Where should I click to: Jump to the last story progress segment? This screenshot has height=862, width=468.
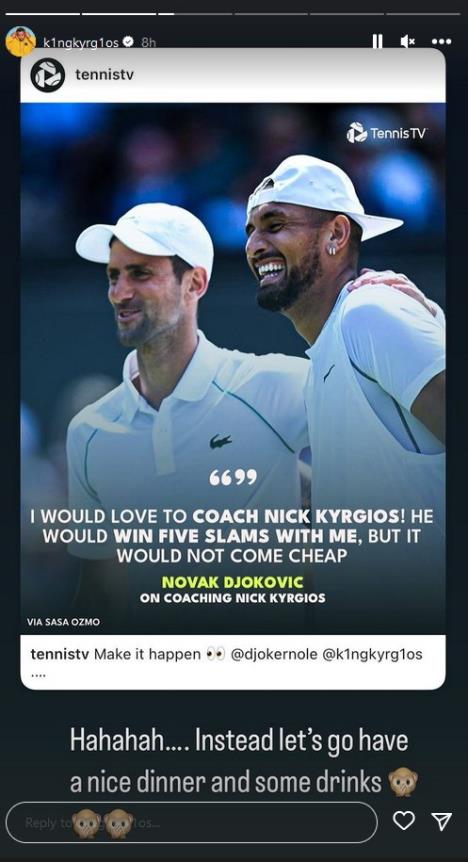click(423, 13)
